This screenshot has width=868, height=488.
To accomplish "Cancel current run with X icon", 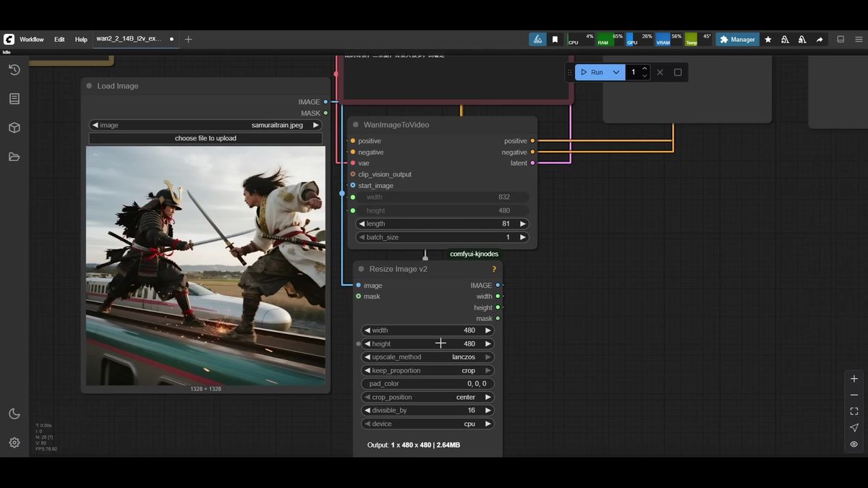I will pyautogui.click(x=660, y=72).
